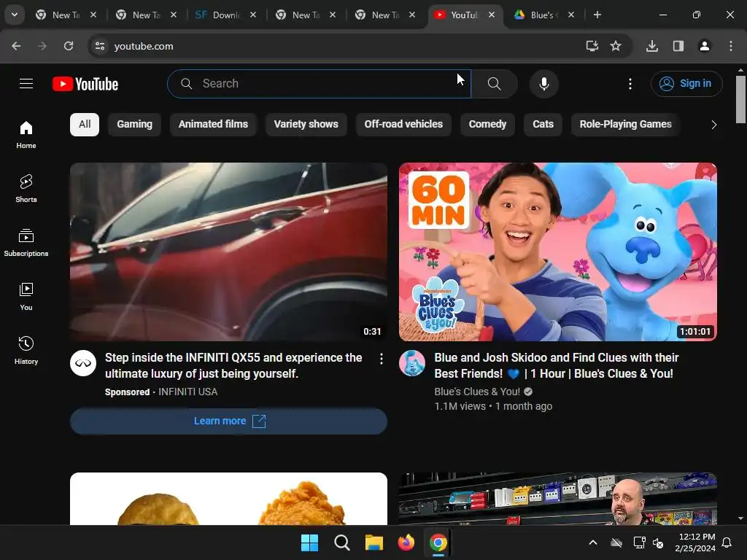Click the INFINITI channel avatar
This screenshot has width=747, height=560.
click(x=83, y=363)
